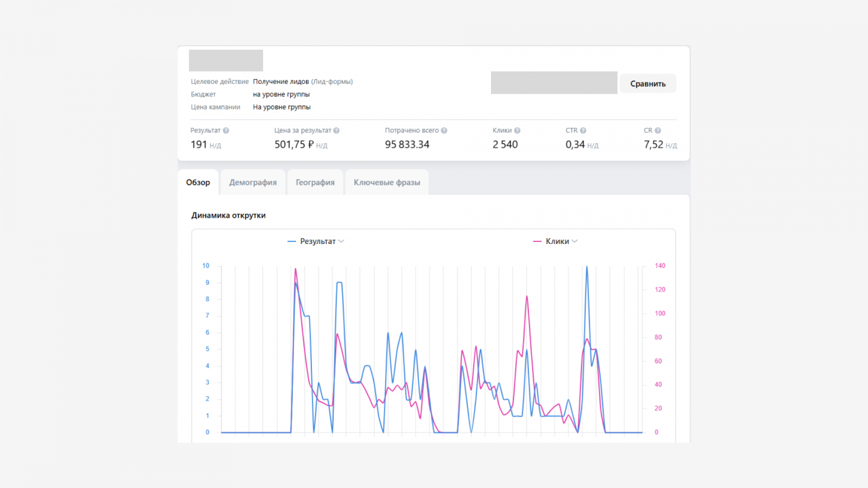Click the 2 540 clicks value
Image resolution: width=868 pixels, height=488 pixels.
[505, 145]
